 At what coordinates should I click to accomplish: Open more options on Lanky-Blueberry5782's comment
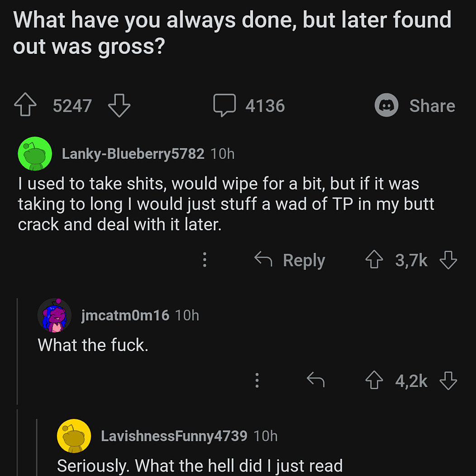point(205,260)
